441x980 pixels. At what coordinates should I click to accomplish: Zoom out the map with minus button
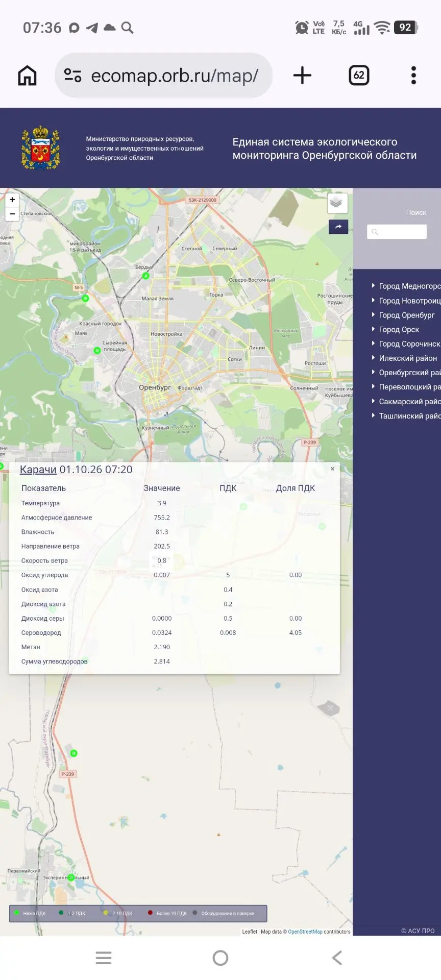pos(12,214)
